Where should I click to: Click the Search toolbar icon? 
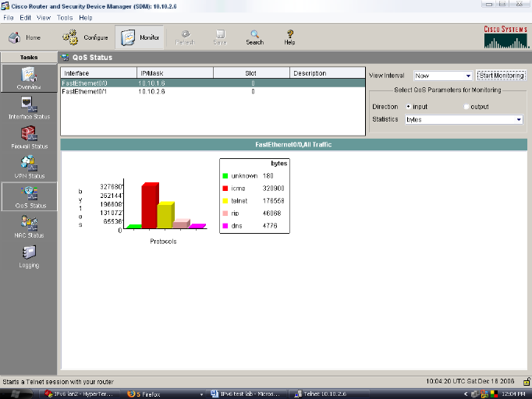coord(254,37)
